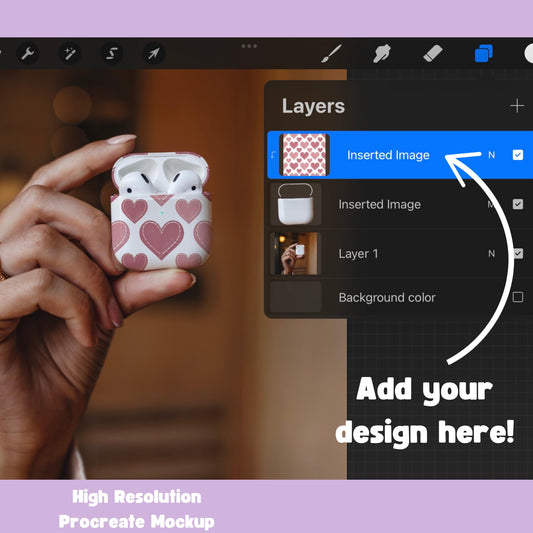
Task: Toggle visibility of Layer 1
Action: 517,254
